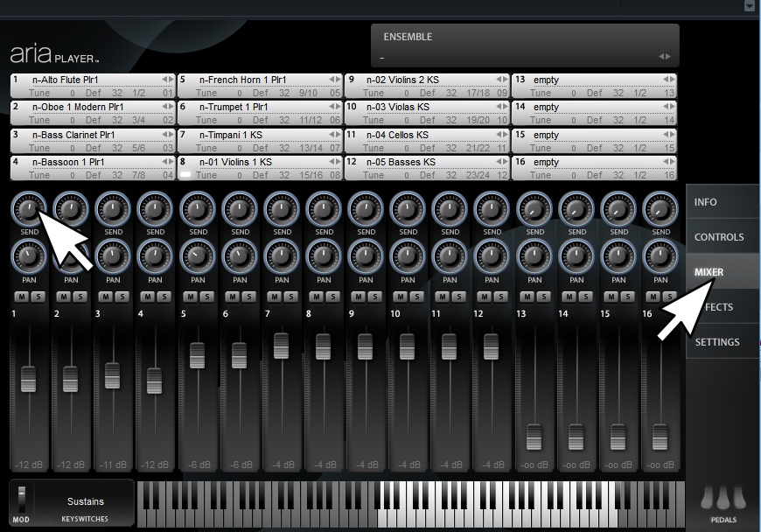The height and width of the screenshot is (532, 761).
Task: Adjust the PAN knob for channel 4
Action: [155, 256]
